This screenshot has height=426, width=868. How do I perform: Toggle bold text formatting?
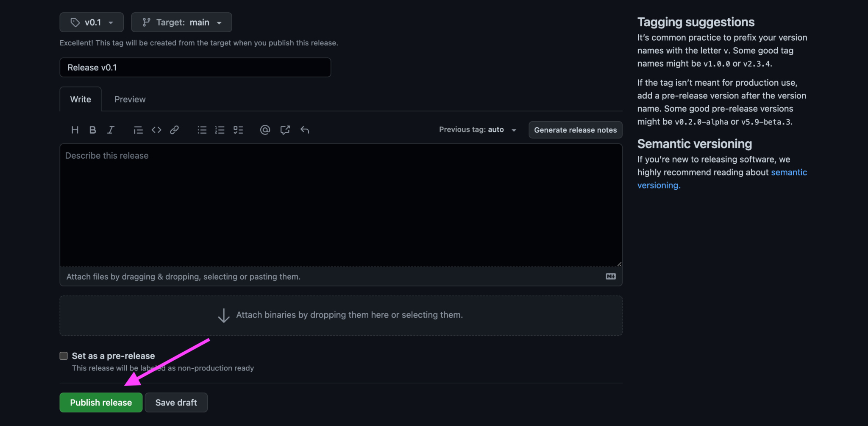(x=92, y=130)
